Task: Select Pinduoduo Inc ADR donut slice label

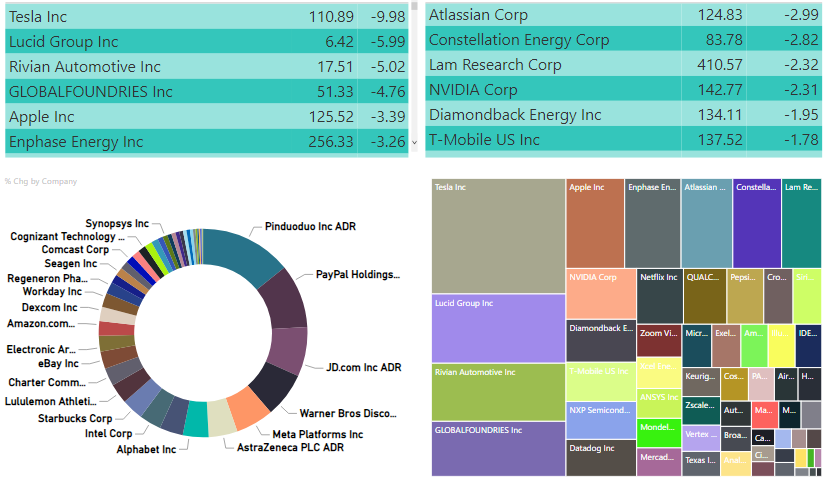Action: tap(310, 227)
